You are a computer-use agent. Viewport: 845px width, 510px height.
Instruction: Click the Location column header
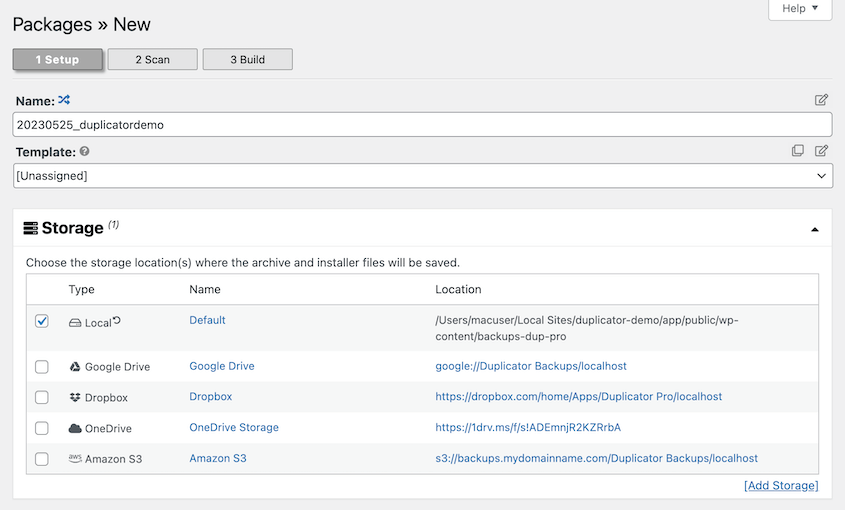coord(458,290)
